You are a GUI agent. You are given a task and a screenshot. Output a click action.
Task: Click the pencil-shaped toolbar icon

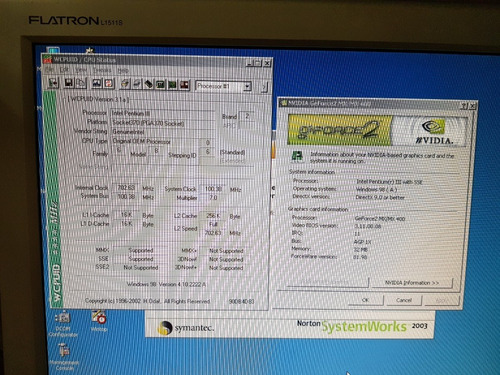(x=125, y=84)
